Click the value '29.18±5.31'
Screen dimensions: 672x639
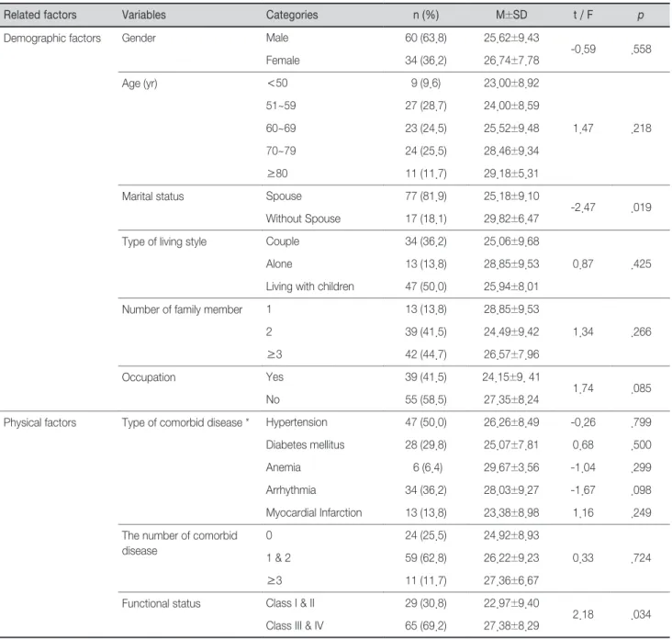click(x=511, y=174)
